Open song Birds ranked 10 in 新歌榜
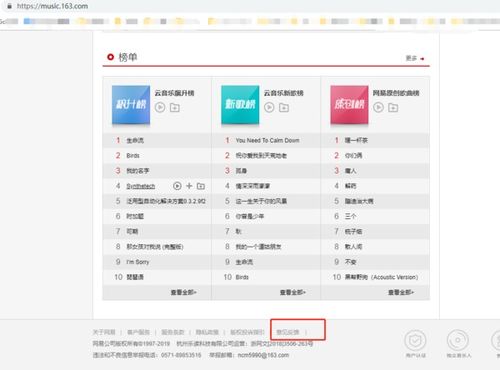 (242, 277)
